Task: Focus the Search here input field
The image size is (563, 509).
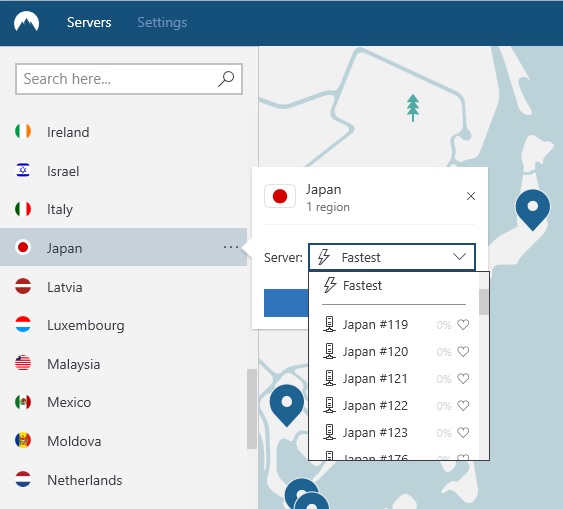Action: (129, 79)
